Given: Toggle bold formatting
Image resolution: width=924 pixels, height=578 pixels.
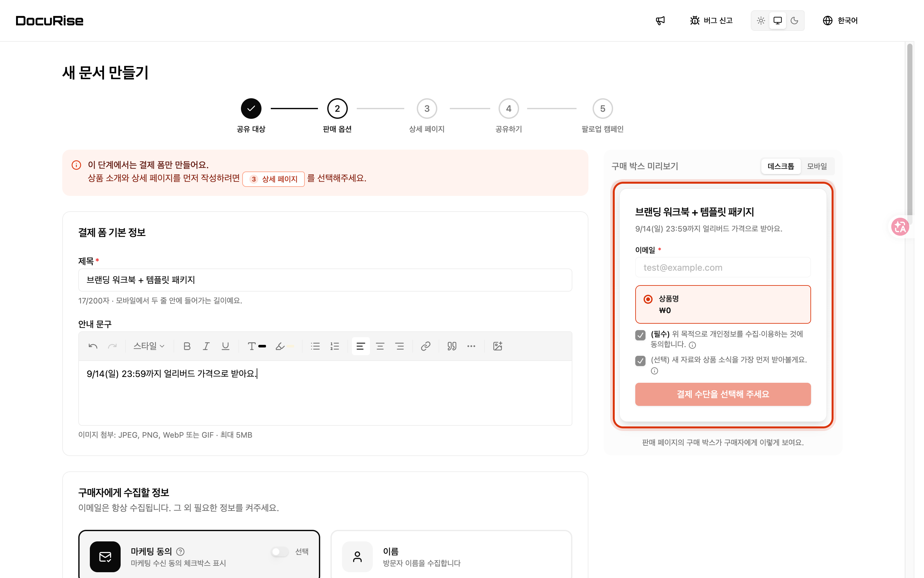Looking at the screenshot, I should (x=187, y=346).
